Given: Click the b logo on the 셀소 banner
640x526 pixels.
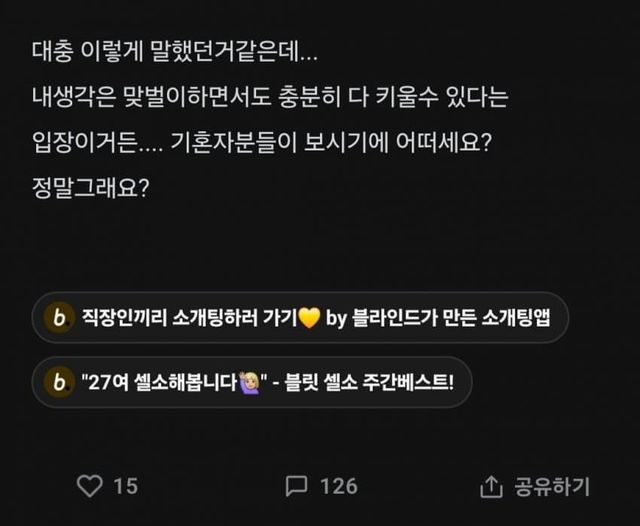Looking at the screenshot, I should click(x=59, y=382).
